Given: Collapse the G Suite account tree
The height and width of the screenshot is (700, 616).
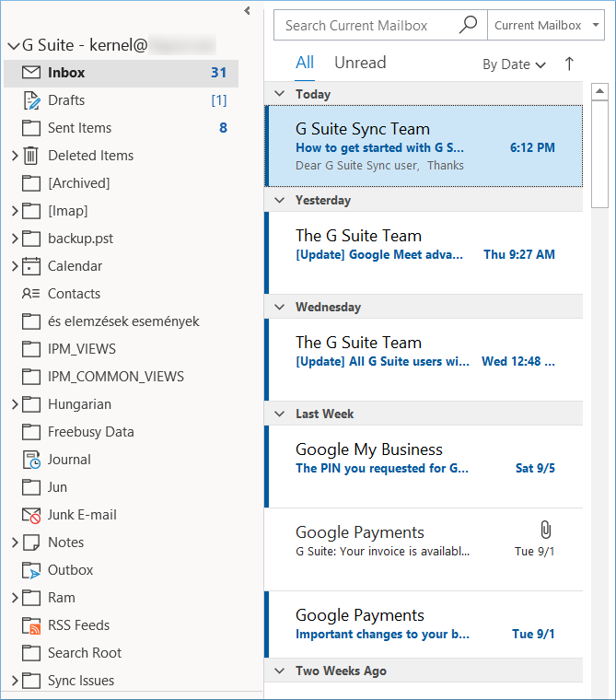Looking at the screenshot, I should coord(14,45).
